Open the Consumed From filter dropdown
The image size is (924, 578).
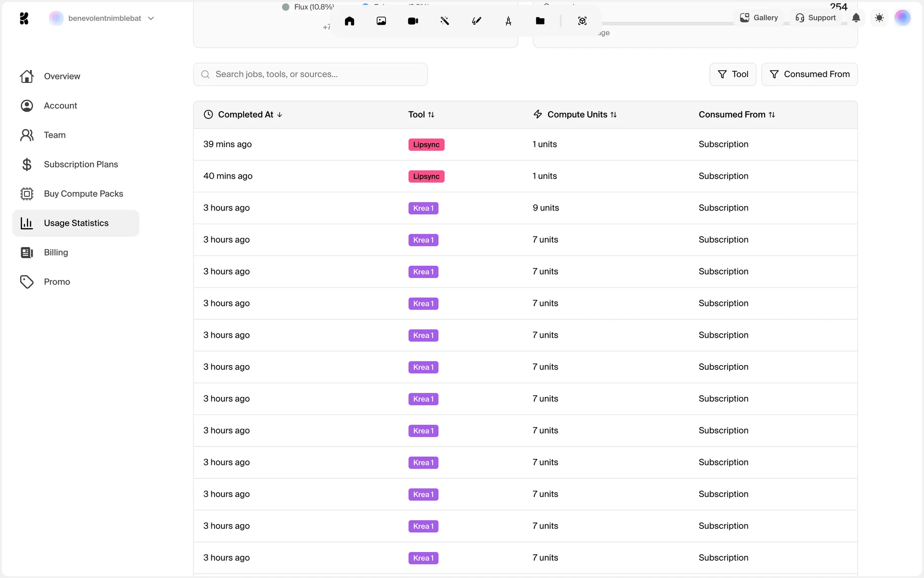(809, 74)
